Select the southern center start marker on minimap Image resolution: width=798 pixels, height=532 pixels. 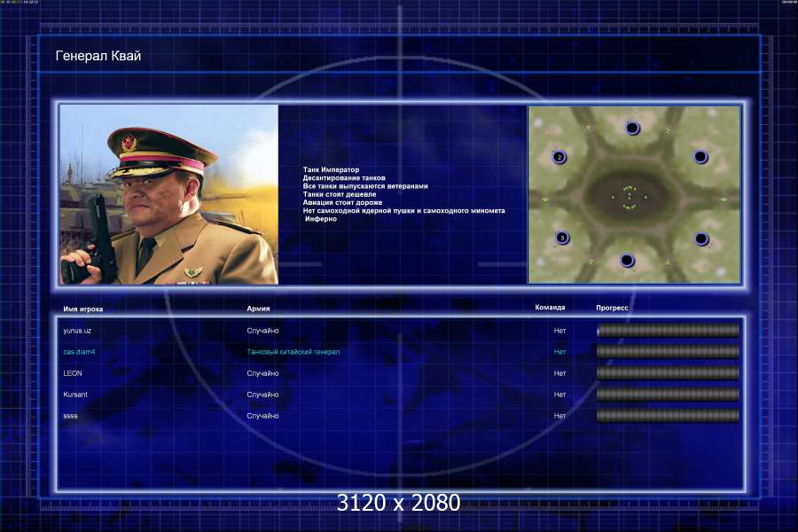(x=627, y=262)
